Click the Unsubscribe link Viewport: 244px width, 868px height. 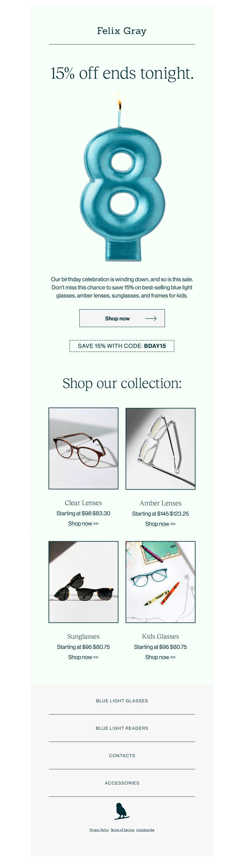(x=145, y=830)
